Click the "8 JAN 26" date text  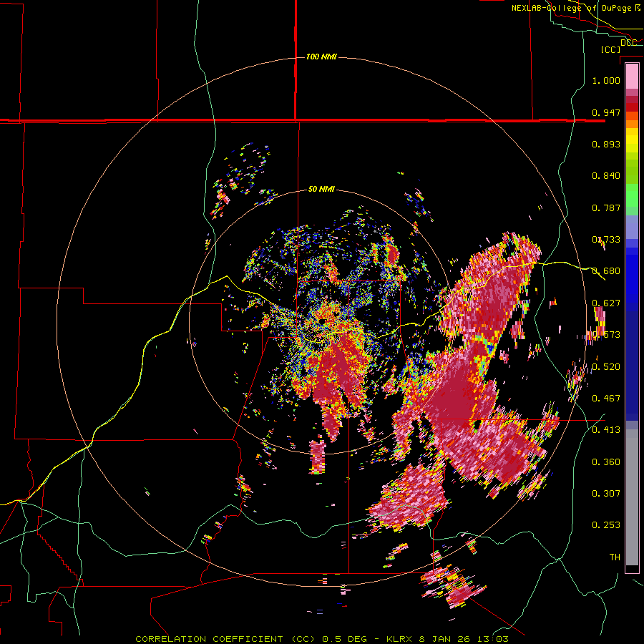(444, 639)
